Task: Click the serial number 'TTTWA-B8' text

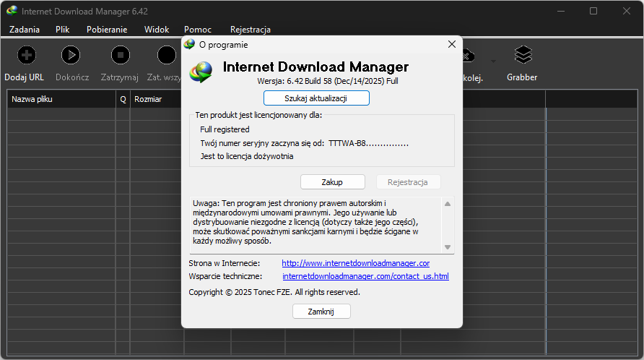Action: pos(347,144)
